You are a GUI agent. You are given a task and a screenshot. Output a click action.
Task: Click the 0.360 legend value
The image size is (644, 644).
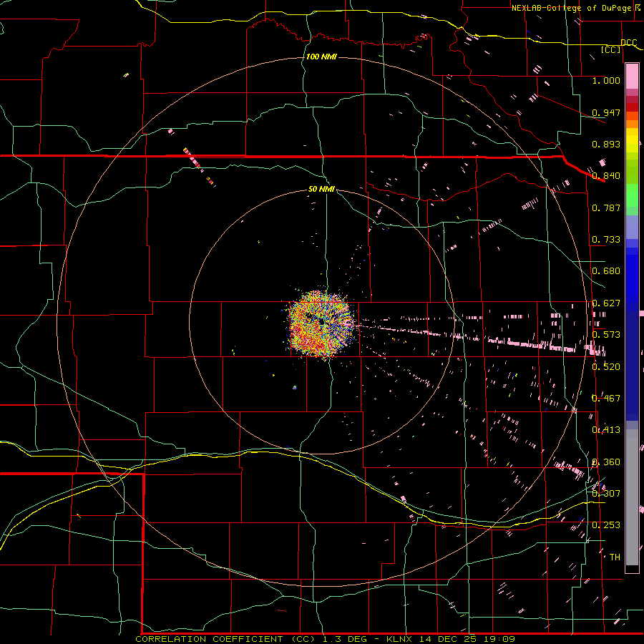[x=606, y=462]
